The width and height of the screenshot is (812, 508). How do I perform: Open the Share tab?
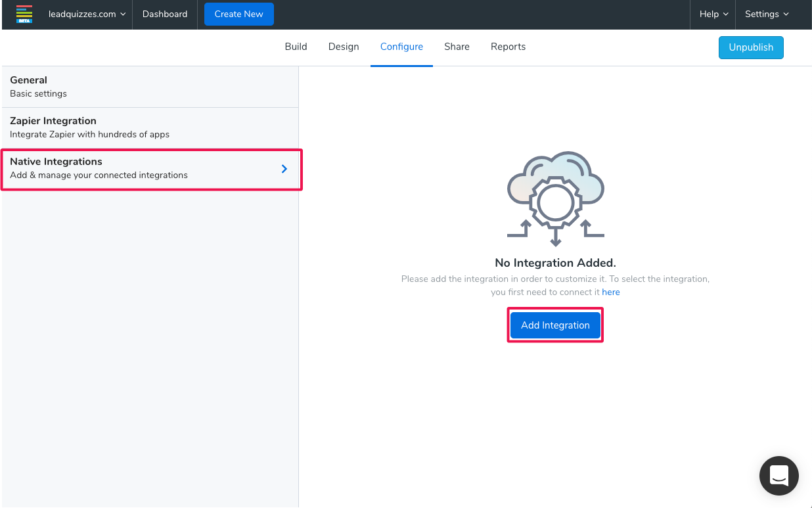click(x=457, y=47)
